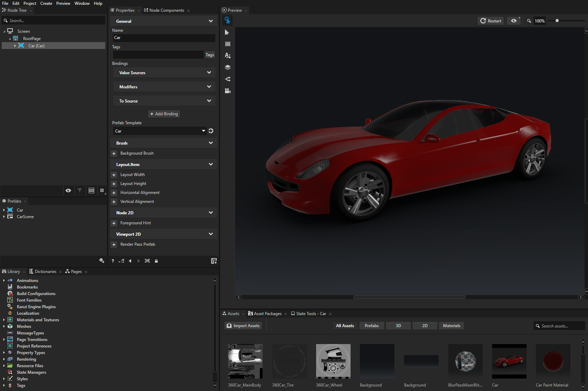Open the Prefab Template dropdown
This screenshot has width=588, height=391.
(x=203, y=131)
